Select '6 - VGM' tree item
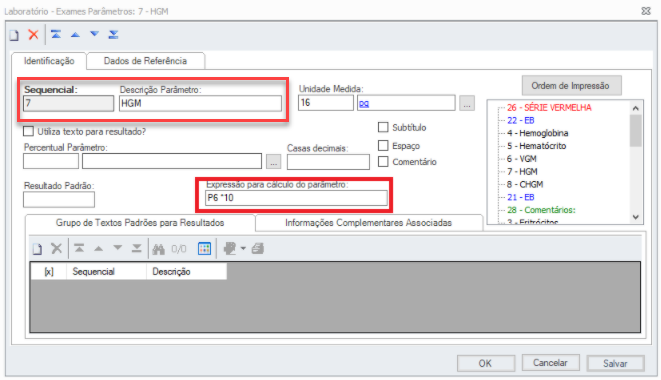The height and width of the screenshot is (380, 661). click(x=521, y=159)
